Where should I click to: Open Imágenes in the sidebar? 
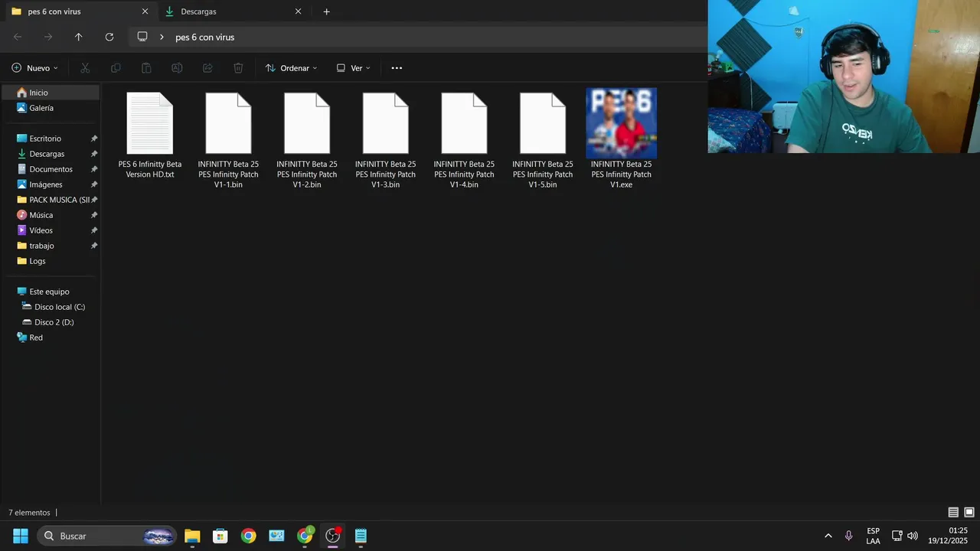point(51,184)
